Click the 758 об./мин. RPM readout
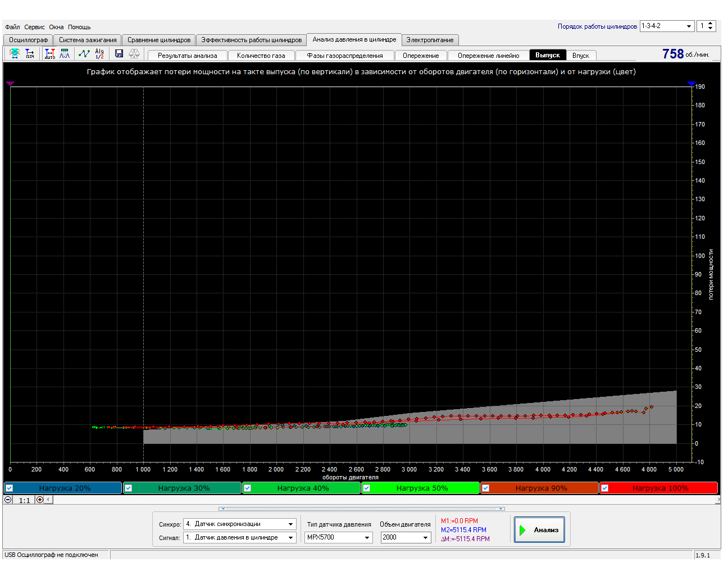This screenshot has width=728, height=562. pyautogui.click(x=685, y=54)
